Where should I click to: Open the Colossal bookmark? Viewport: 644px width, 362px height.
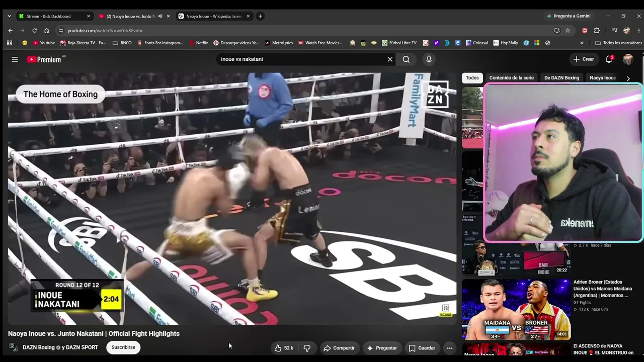(x=476, y=43)
